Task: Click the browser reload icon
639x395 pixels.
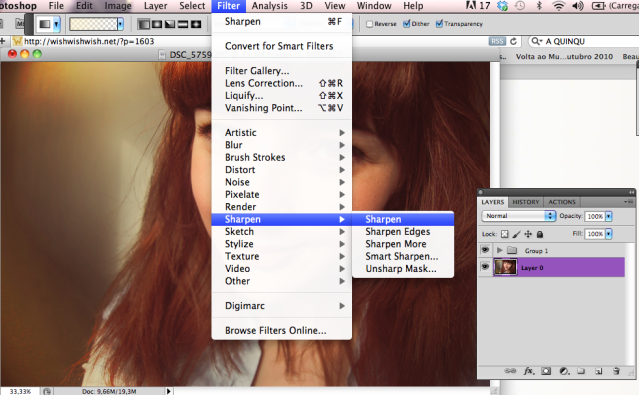Action: point(513,41)
